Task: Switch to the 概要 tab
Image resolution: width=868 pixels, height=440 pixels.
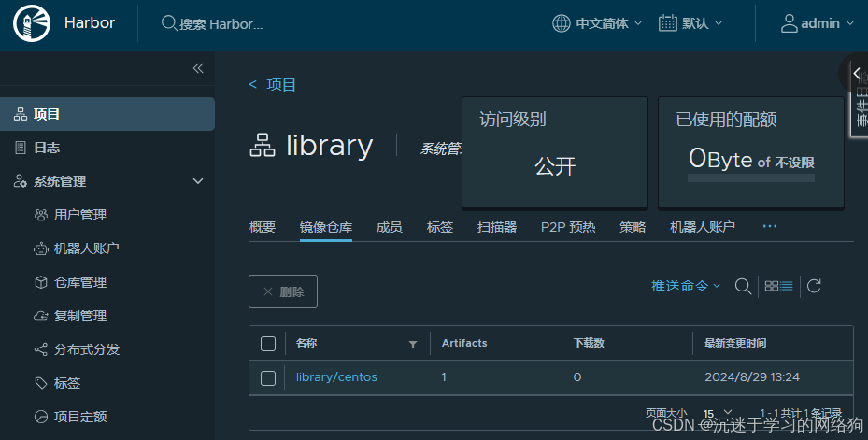Action: pyautogui.click(x=263, y=227)
